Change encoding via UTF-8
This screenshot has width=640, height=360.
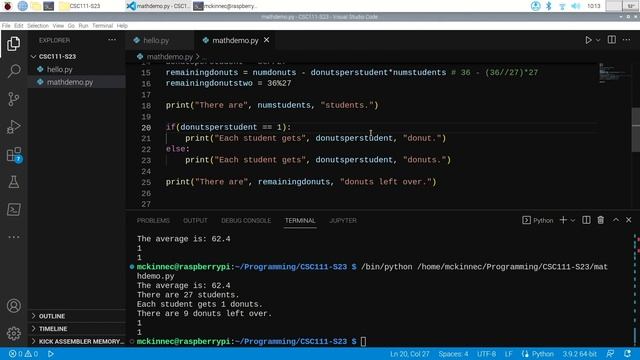point(486,354)
